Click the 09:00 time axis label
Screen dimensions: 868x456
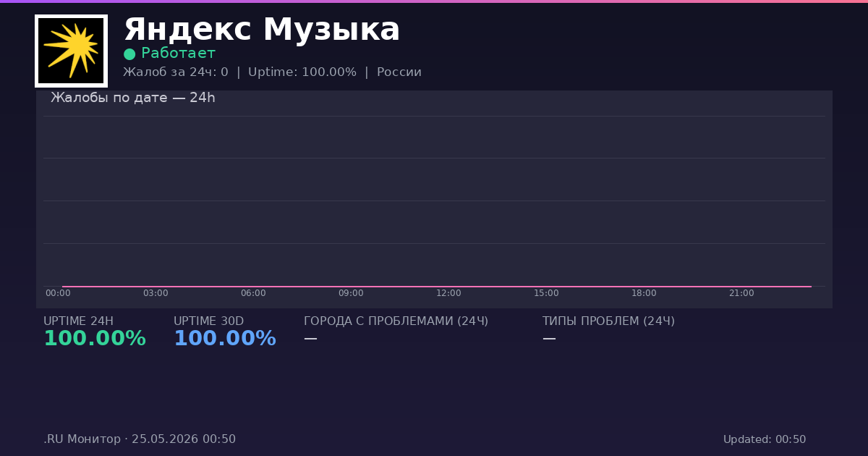(x=351, y=293)
